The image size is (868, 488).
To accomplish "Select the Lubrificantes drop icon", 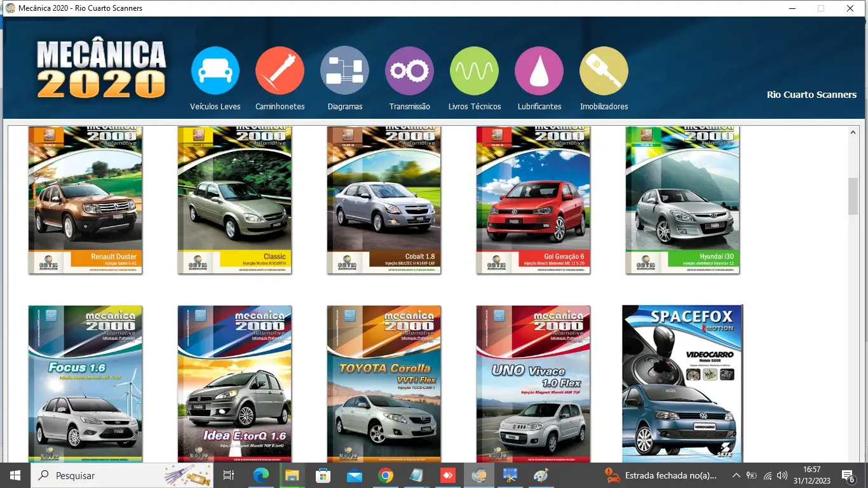I will tap(539, 71).
